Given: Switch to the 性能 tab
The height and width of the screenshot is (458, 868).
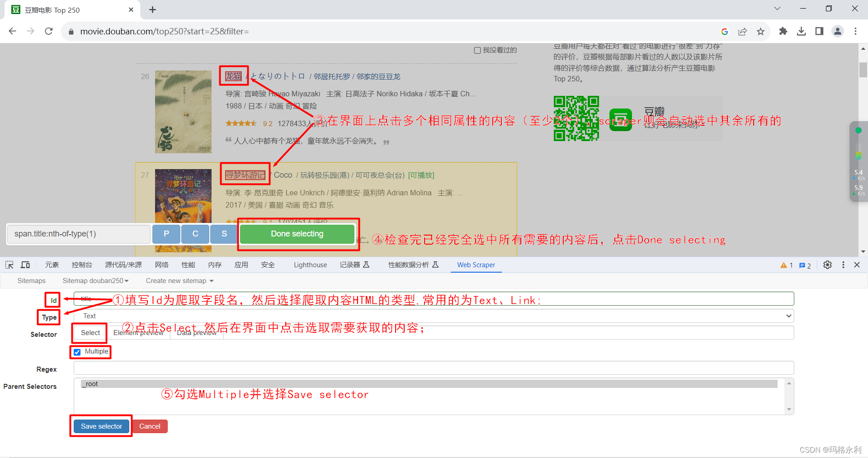Looking at the screenshot, I should [x=188, y=265].
